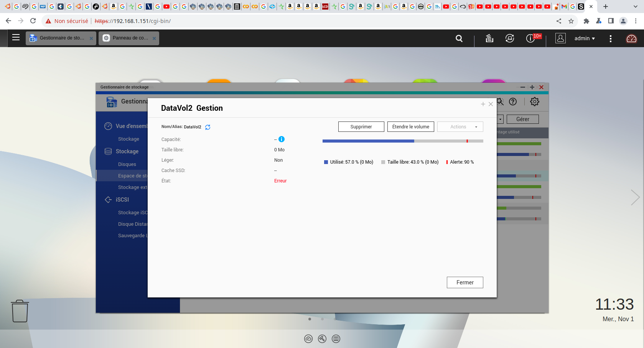Click the DataVol2 usage progress bar
Screen dimensions: 644x348
click(403, 141)
